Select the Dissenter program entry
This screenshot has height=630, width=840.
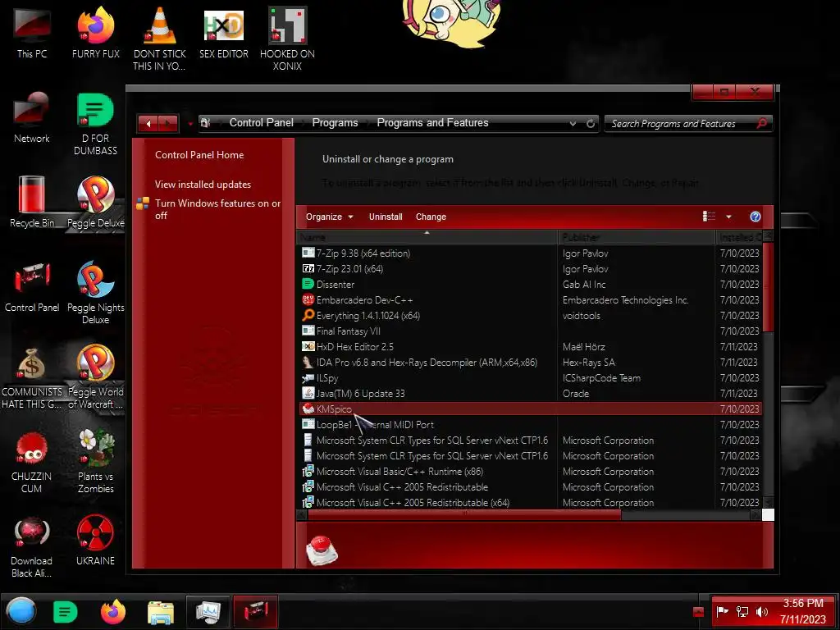[x=529, y=285]
